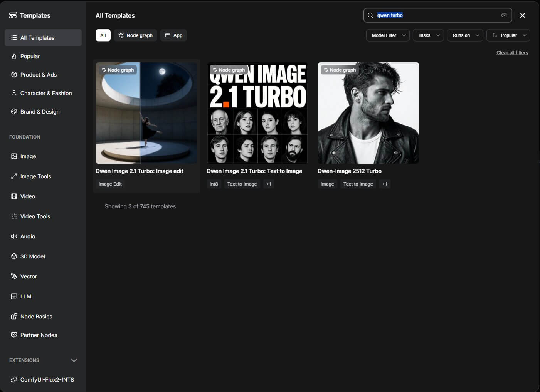540x392 pixels.
Task: Click the sliders icon beside Video Tools
Action: pyautogui.click(x=14, y=216)
